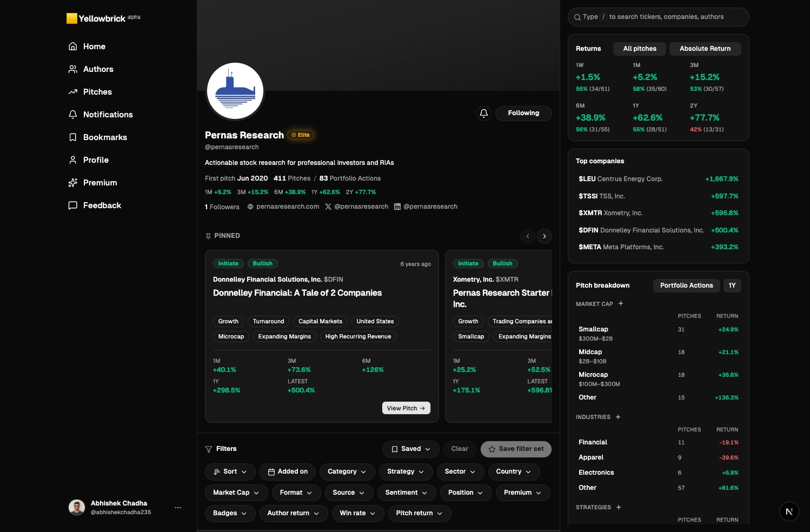This screenshot has height=532, width=810.
Task: Expand the Pitch return filter
Action: (420, 513)
